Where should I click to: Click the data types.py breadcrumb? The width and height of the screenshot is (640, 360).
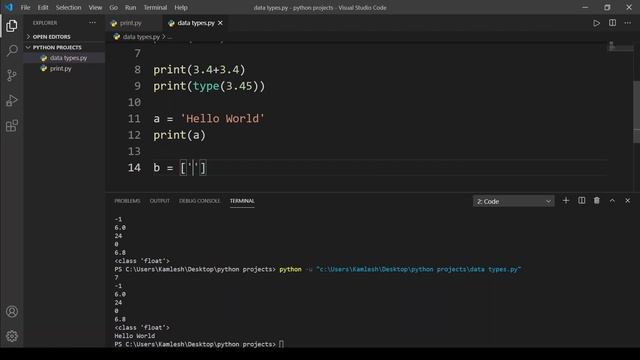141,37
